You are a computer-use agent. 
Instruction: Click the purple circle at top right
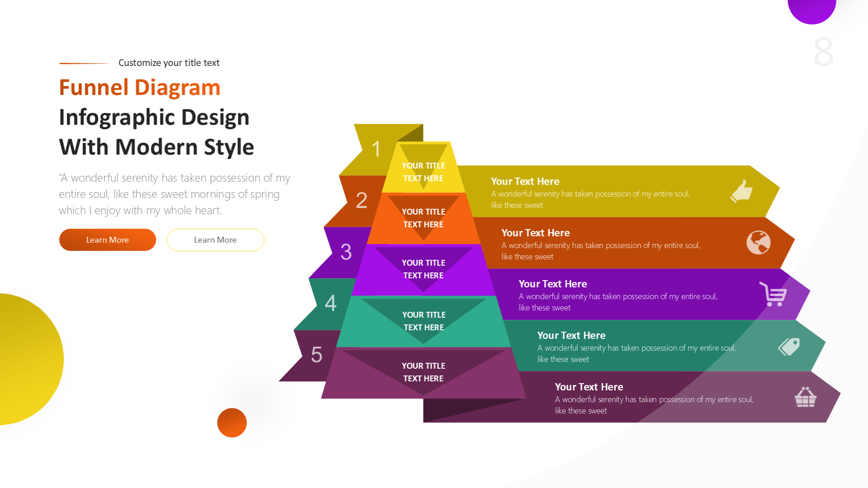point(811,9)
